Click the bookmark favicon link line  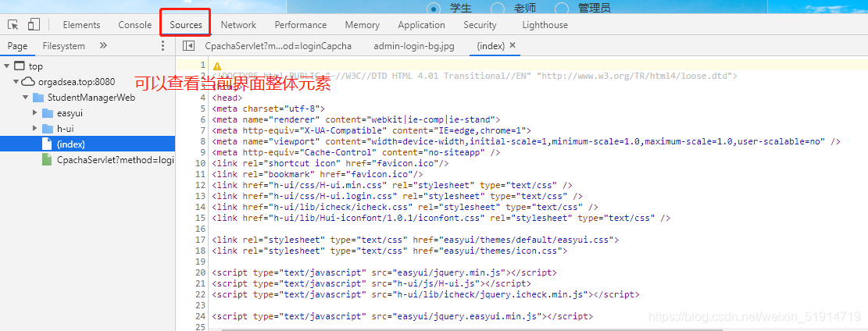coord(317,174)
